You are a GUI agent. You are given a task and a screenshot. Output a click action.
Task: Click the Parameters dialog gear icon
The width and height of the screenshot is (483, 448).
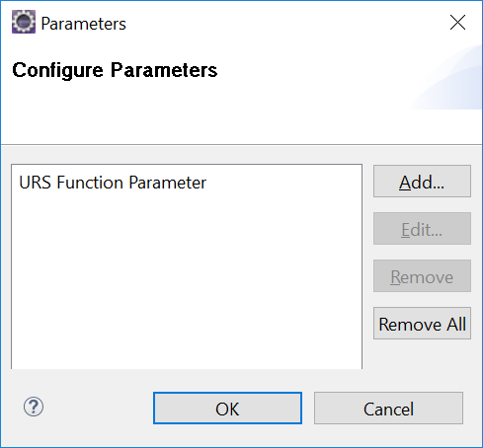click(x=24, y=22)
